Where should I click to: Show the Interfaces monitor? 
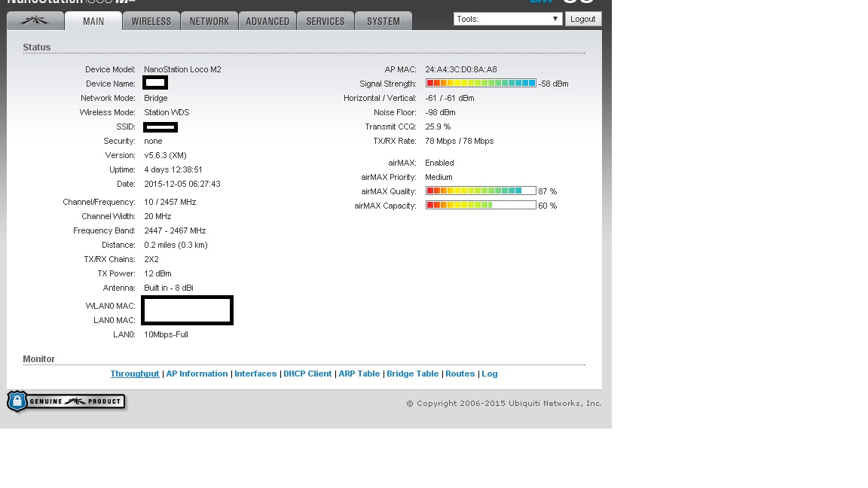coord(255,374)
